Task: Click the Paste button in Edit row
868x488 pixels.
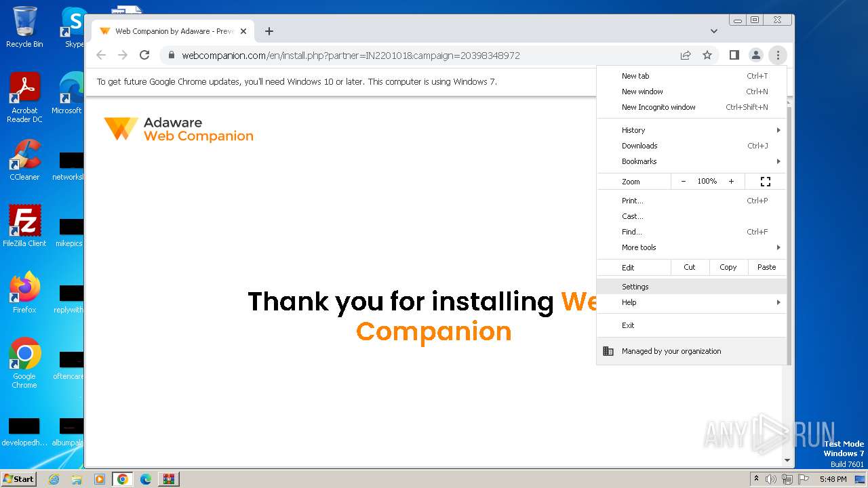Action: (x=767, y=267)
